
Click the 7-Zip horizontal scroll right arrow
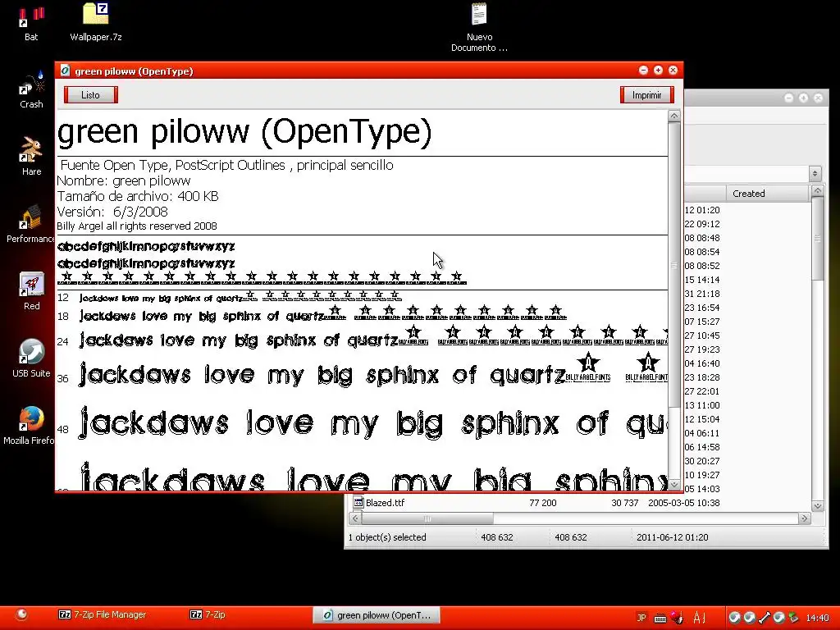point(804,518)
